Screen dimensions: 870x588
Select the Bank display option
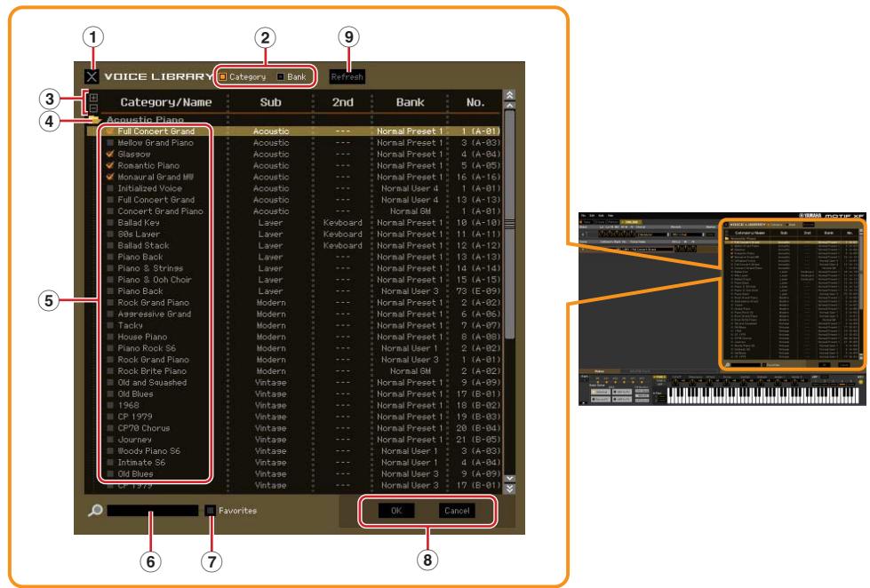[x=291, y=76]
